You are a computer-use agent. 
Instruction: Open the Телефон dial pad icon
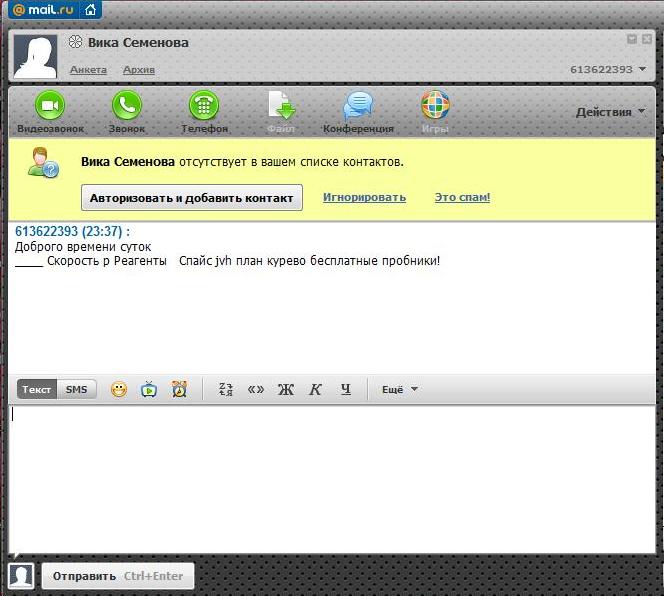pos(204,106)
